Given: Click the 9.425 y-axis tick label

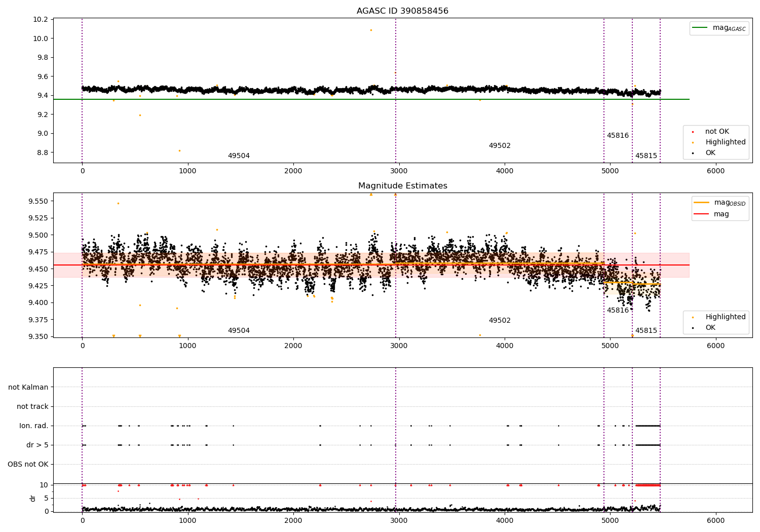Looking at the screenshot, I should tap(39, 286).
